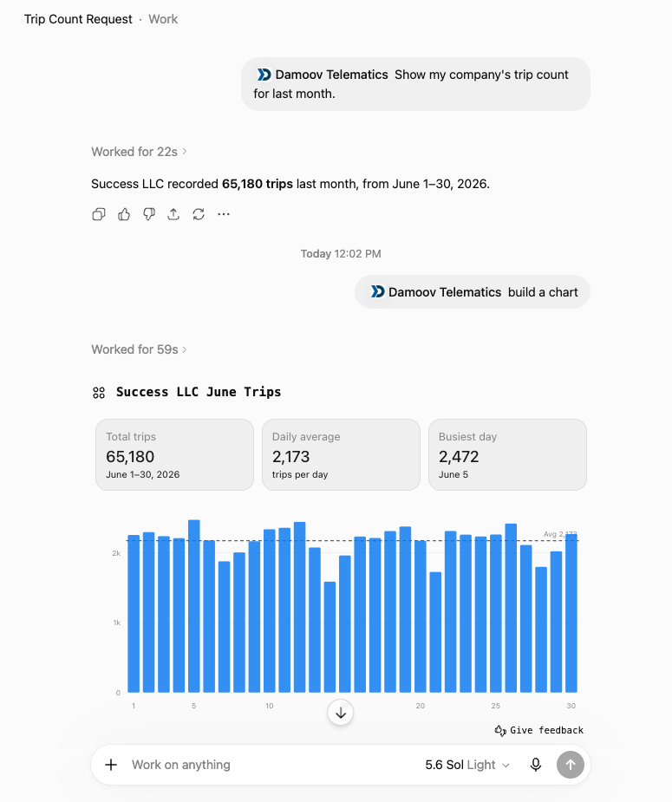The image size is (672, 802).
Task: Open the 5.6 Sol Light model dropdown
Action: [466, 765]
